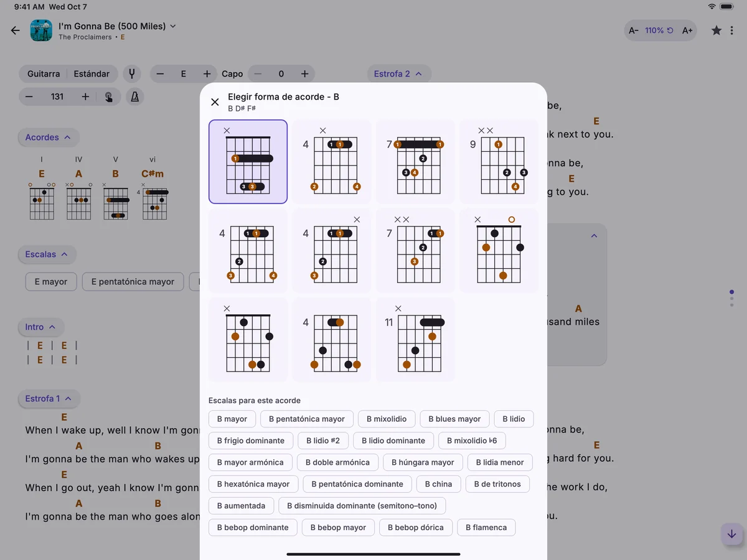Image resolution: width=747 pixels, height=560 pixels.
Task: Open the song title dropdown chevron
Action: pyautogui.click(x=173, y=26)
